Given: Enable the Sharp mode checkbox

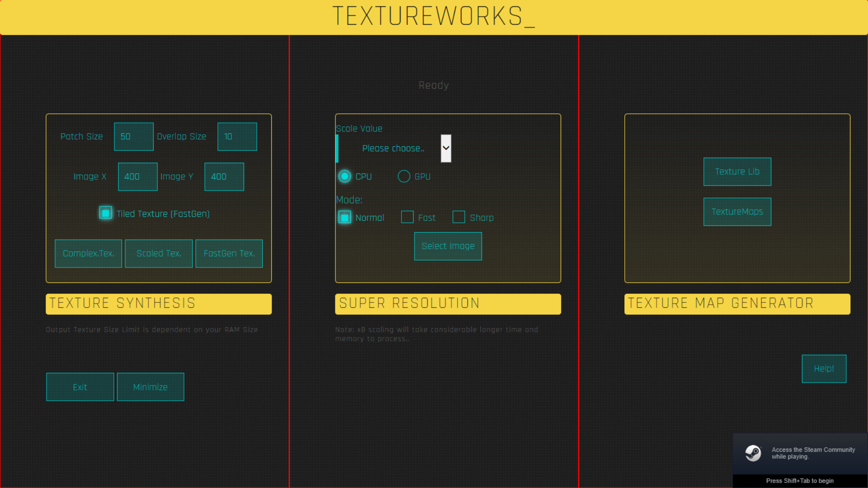Looking at the screenshot, I should pyautogui.click(x=459, y=217).
